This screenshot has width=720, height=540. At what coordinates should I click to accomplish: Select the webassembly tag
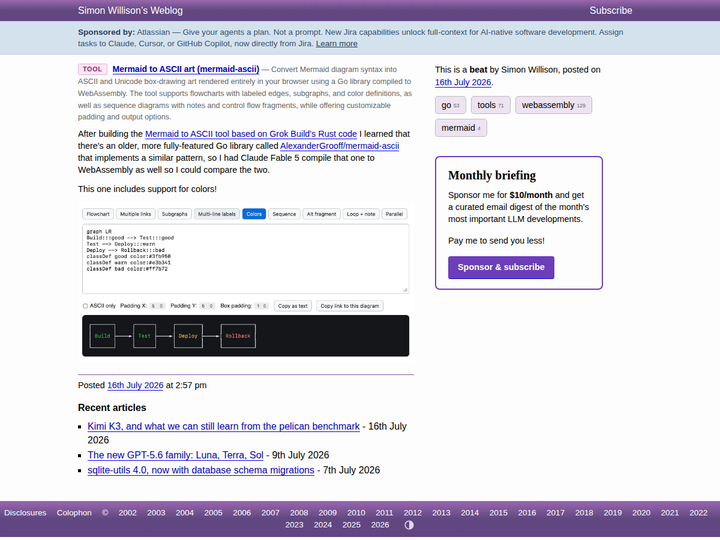click(553, 105)
